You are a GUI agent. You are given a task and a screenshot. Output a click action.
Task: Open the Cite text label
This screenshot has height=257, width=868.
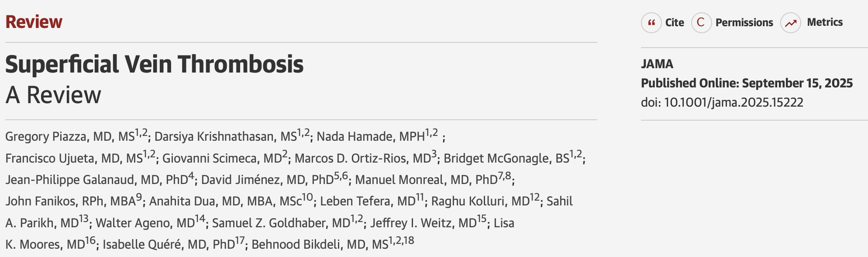point(675,23)
